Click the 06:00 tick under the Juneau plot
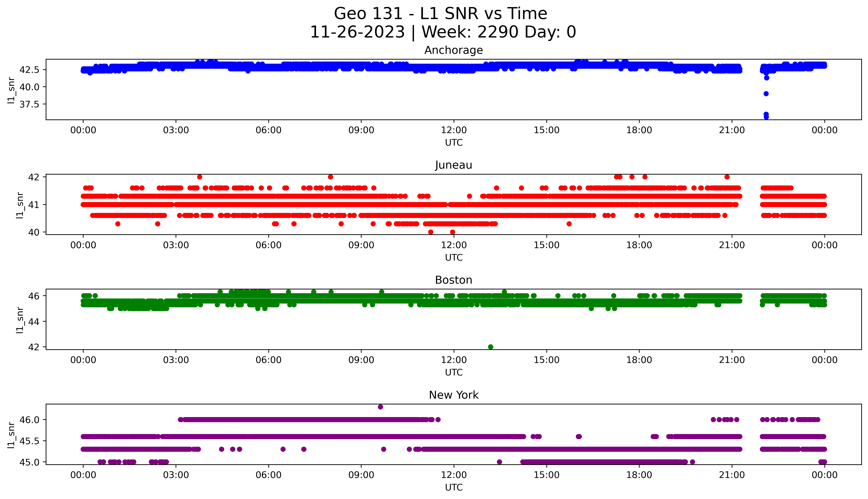The image size is (868, 499). pyautogui.click(x=269, y=245)
